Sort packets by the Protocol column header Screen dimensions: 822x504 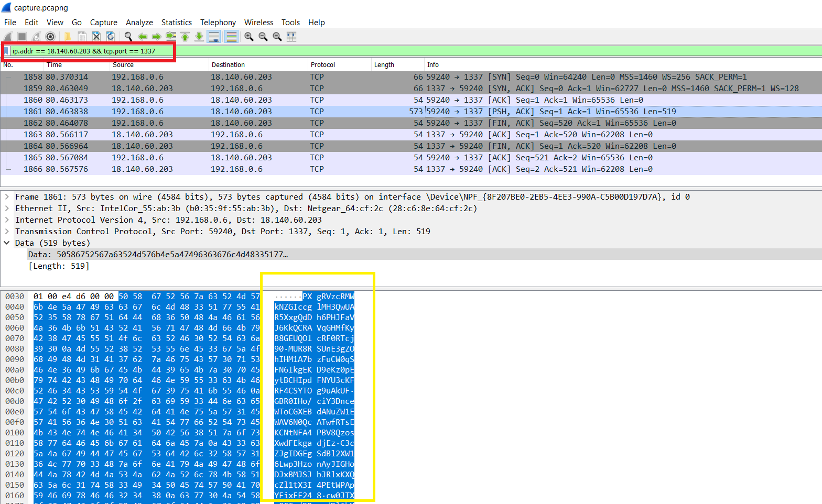(322, 65)
